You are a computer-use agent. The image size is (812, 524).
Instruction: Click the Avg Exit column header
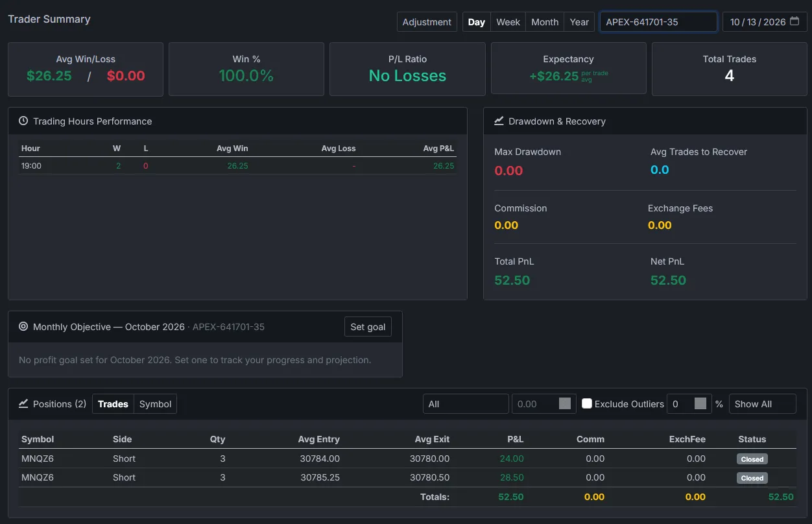click(433, 439)
